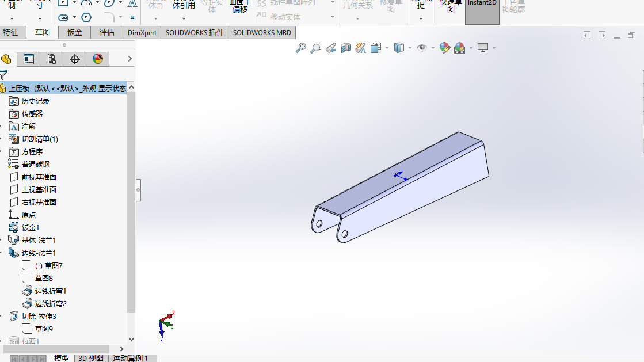Open the View Orientation cube icon
The width and height of the screenshot is (644, 362).
(376, 48)
